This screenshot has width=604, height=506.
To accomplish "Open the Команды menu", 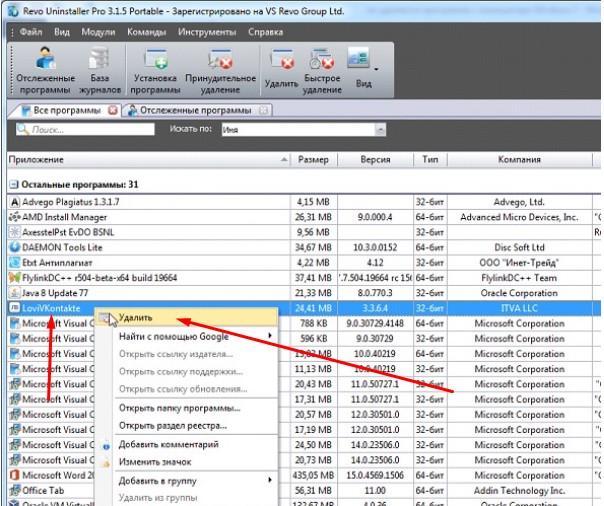I will point(146,32).
